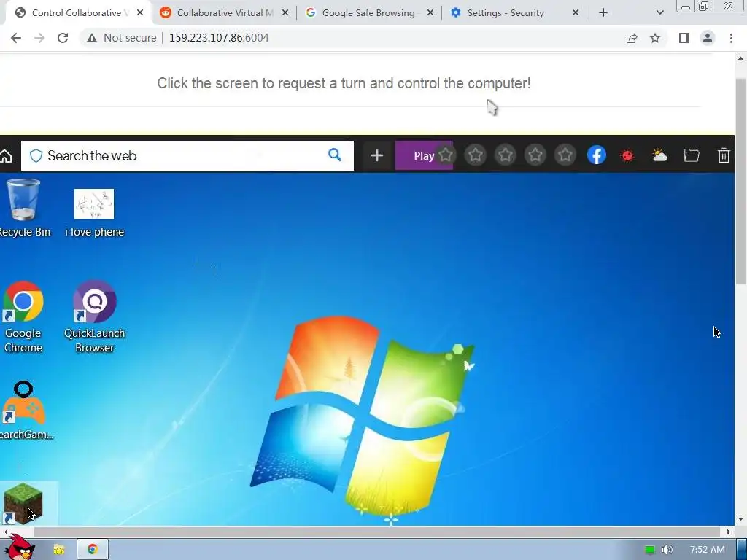This screenshot has height=560, width=747.
Task: Toggle the browser side panel icon
Action: 684,38
